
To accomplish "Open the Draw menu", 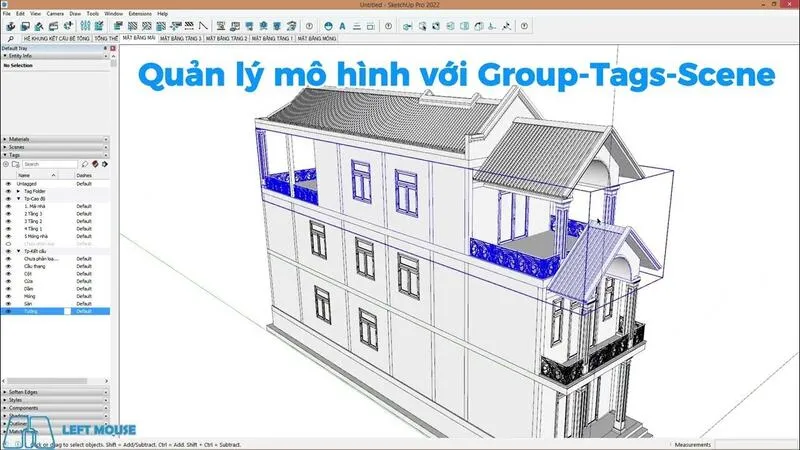I will tap(75, 14).
